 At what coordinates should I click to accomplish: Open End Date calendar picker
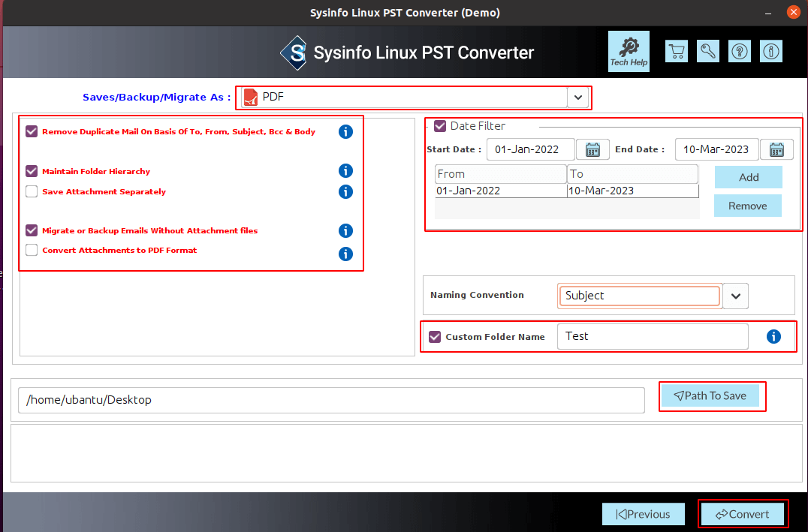[x=776, y=149]
